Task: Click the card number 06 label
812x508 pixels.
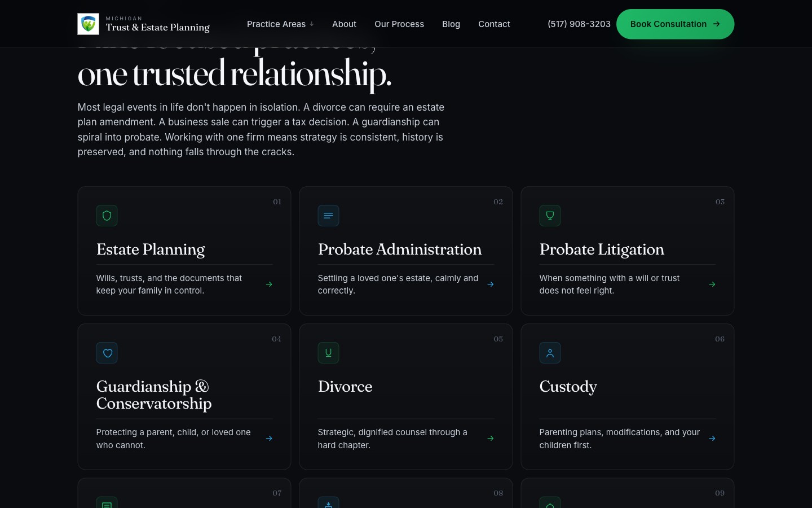Action: click(720, 339)
